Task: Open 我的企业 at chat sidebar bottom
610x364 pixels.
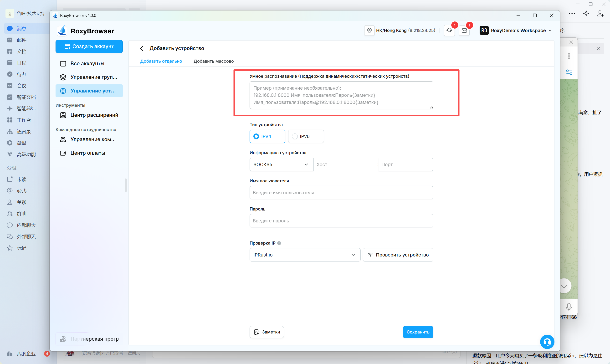Action: click(x=26, y=354)
